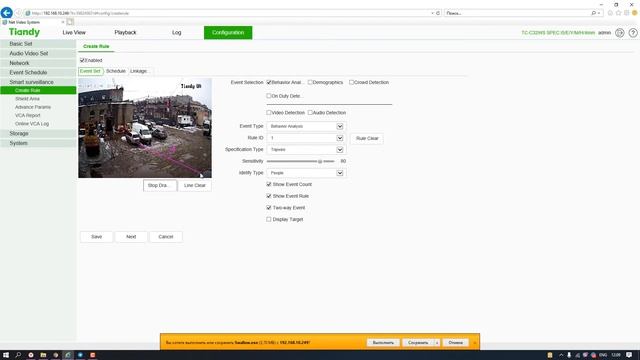
Task: Enable the Crowd Detection checkbox
Action: click(x=351, y=82)
